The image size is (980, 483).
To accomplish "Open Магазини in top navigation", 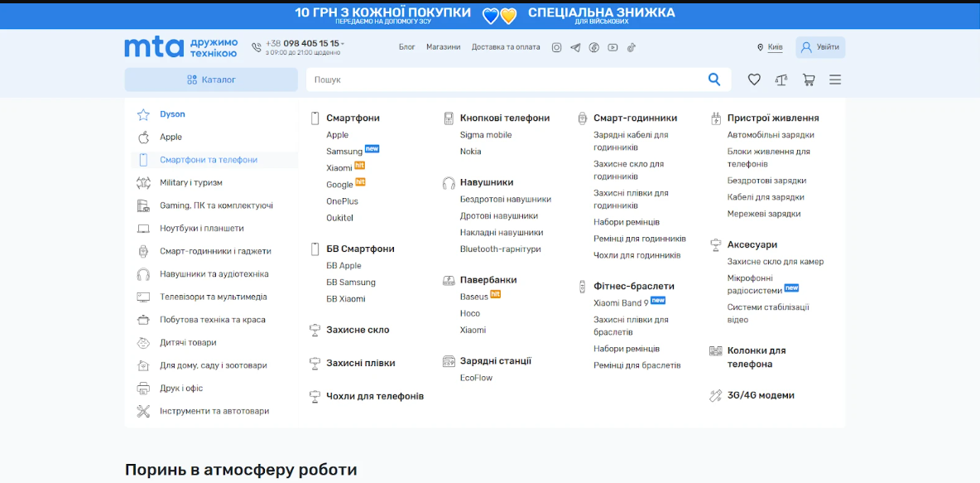I will pyautogui.click(x=444, y=47).
